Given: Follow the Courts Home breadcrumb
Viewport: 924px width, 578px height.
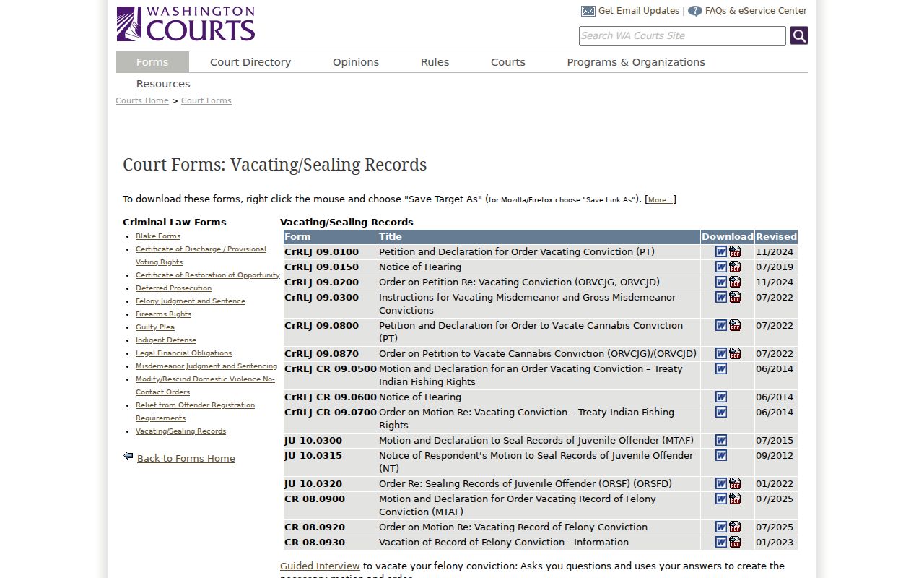Looking at the screenshot, I should 142,100.
